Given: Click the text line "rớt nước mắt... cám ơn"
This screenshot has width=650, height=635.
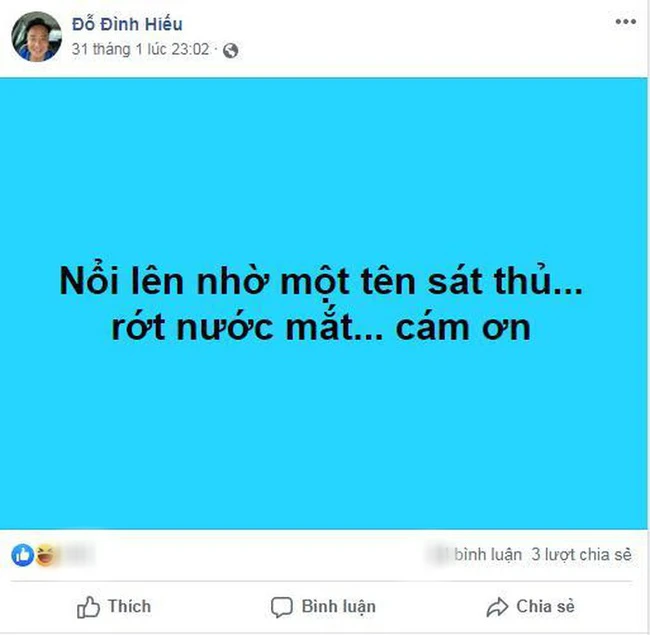Looking at the screenshot, I should point(324,328).
